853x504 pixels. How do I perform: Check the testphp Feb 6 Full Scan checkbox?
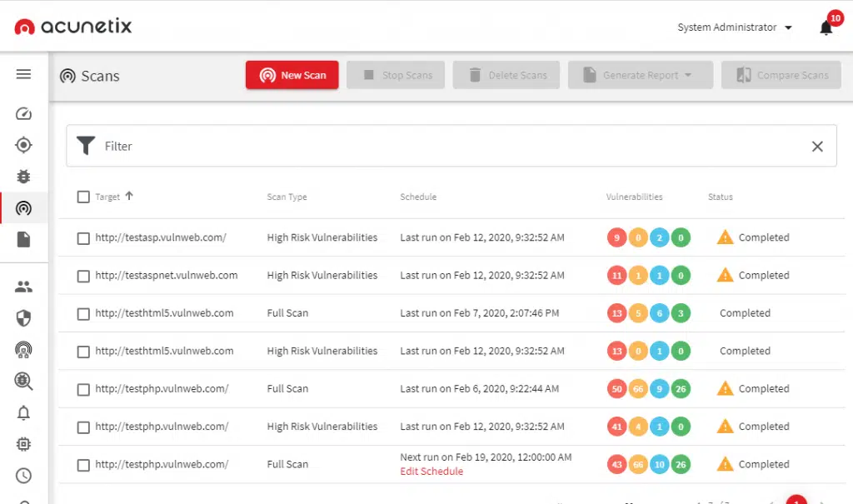coord(83,390)
